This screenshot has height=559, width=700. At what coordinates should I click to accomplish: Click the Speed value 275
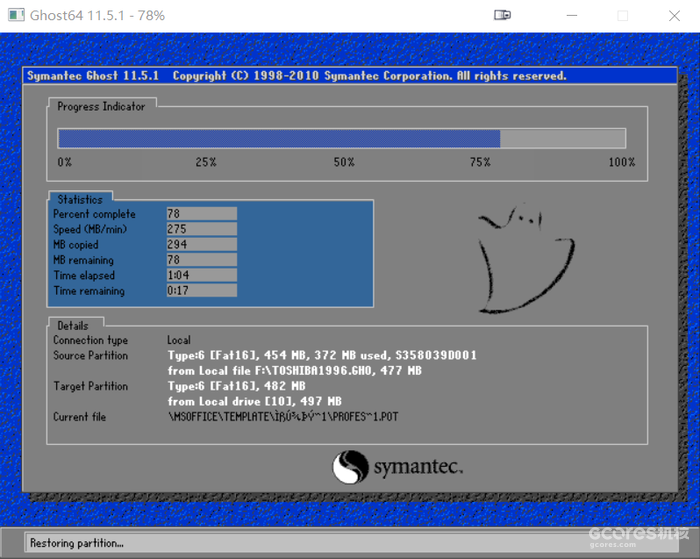pos(202,229)
